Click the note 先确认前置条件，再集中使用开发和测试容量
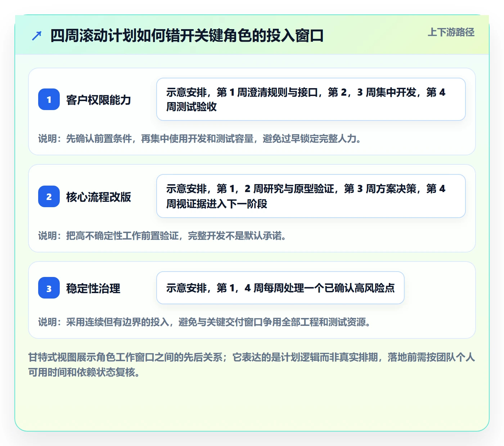This screenshot has width=504, height=446. click(200, 138)
